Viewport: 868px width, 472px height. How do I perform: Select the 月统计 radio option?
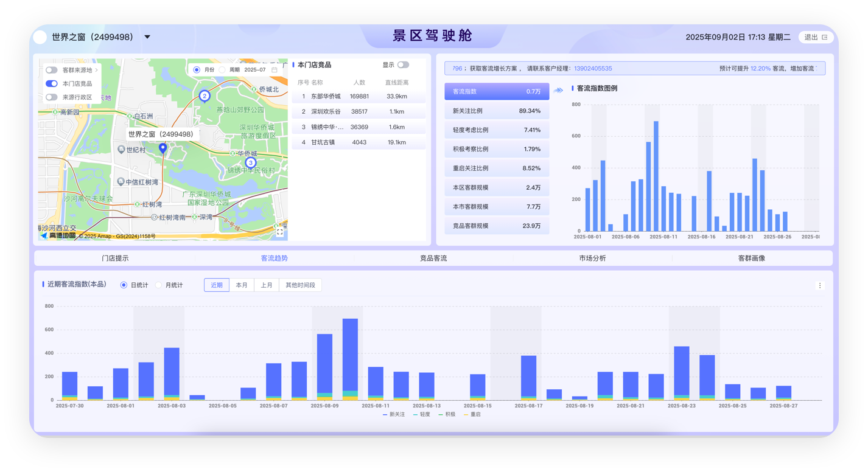pos(159,285)
